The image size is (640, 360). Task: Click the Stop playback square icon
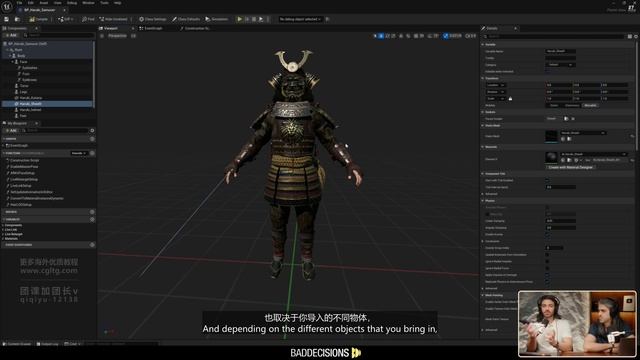254,19
